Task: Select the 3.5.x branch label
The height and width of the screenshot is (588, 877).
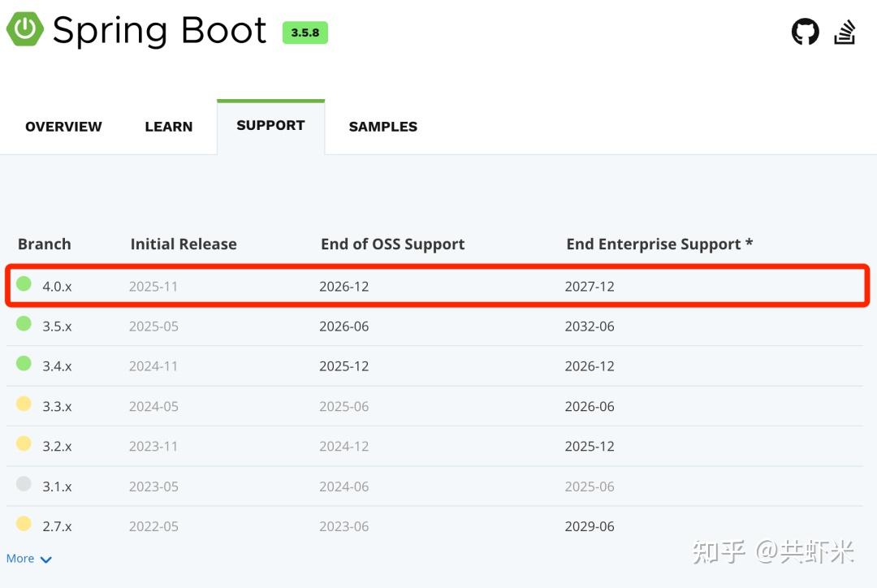Action: tap(57, 326)
